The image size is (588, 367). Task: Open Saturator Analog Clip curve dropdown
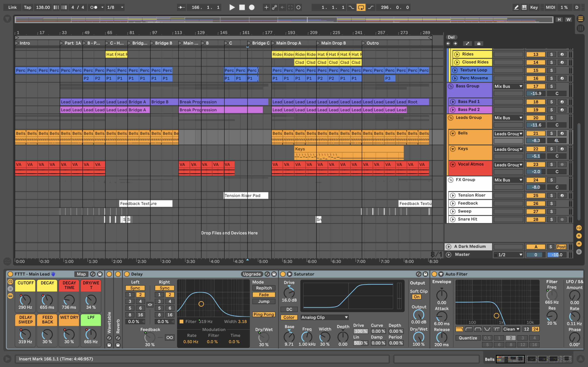(324, 317)
